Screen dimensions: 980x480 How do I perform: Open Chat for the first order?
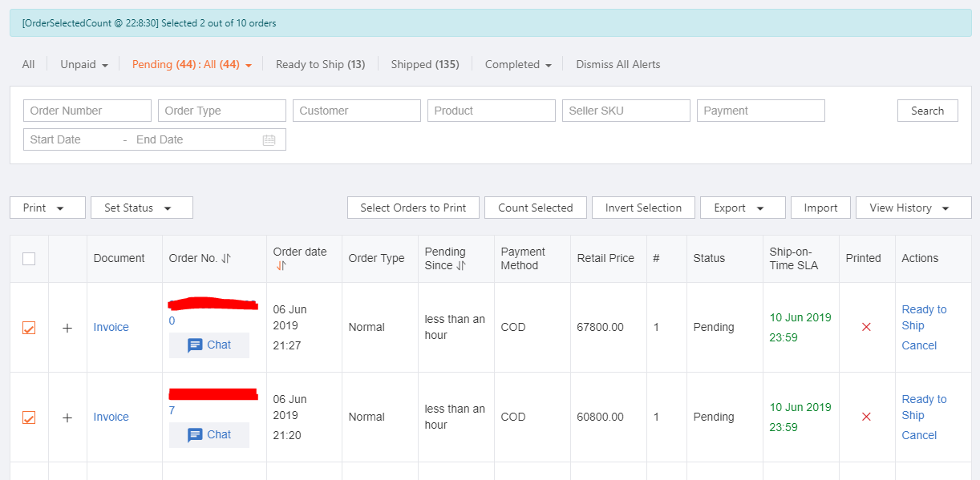pyautogui.click(x=209, y=345)
